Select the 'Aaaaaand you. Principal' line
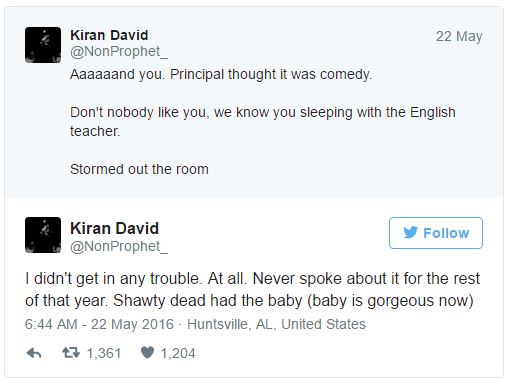Screen dimensions: 508x384 point(221,74)
